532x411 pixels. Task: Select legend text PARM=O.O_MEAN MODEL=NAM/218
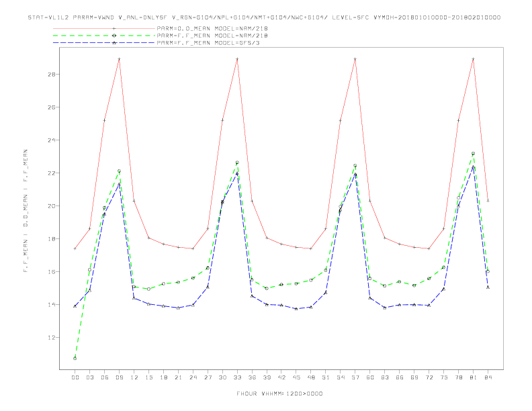pos(212,28)
